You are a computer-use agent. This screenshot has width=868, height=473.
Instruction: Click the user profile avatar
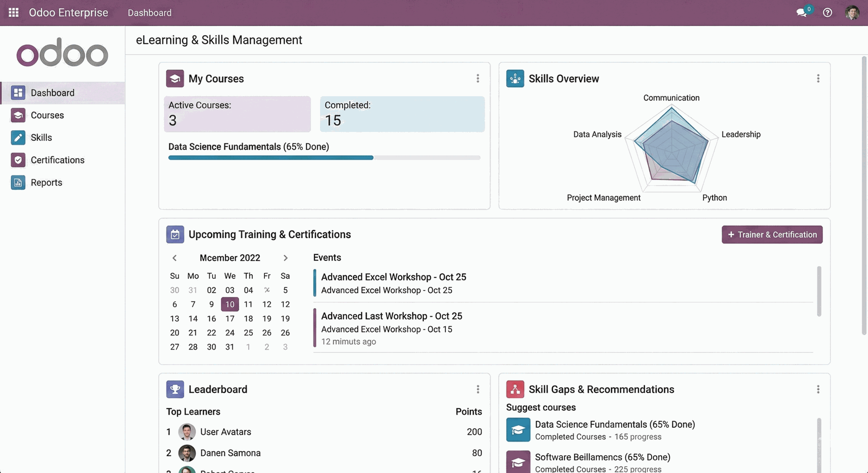853,13
